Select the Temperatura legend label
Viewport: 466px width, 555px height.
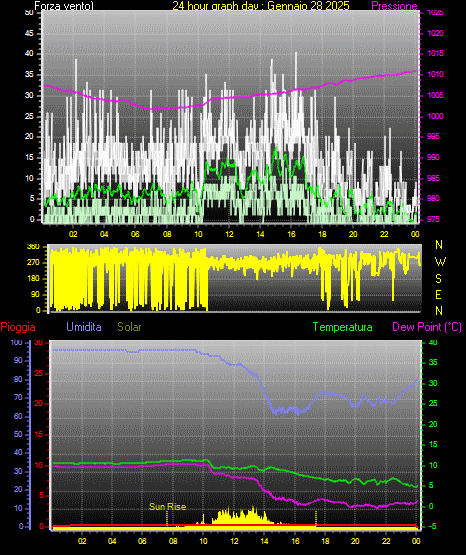coord(343,327)
